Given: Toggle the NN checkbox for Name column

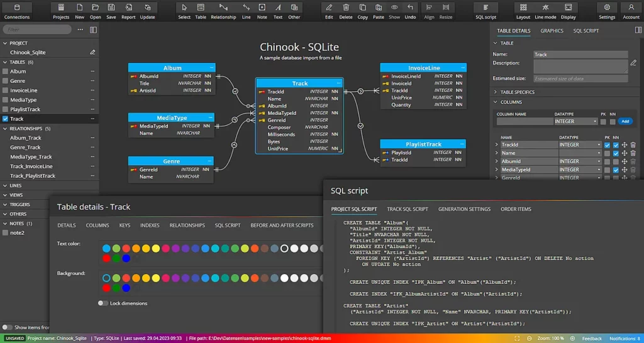Looking at the screenshot, I should click(616, 153).
